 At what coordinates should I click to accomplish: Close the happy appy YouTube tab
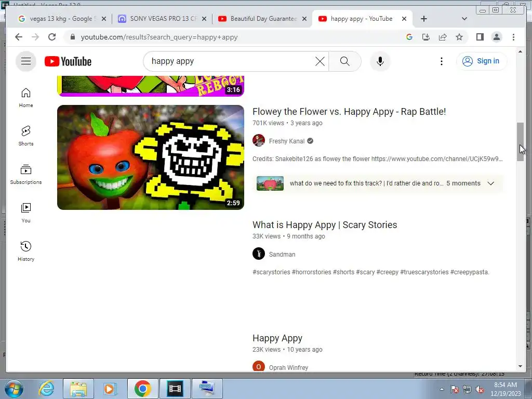[404, 19]
